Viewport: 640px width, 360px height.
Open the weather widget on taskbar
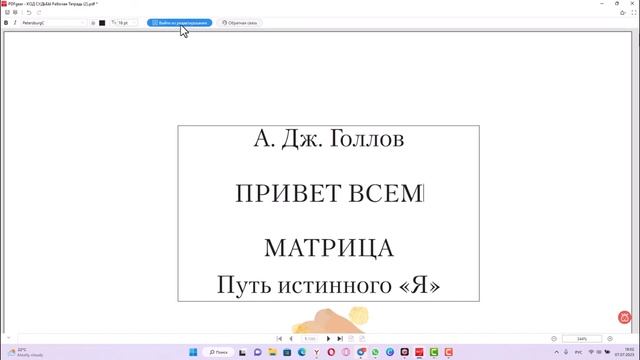coord(25,352)
